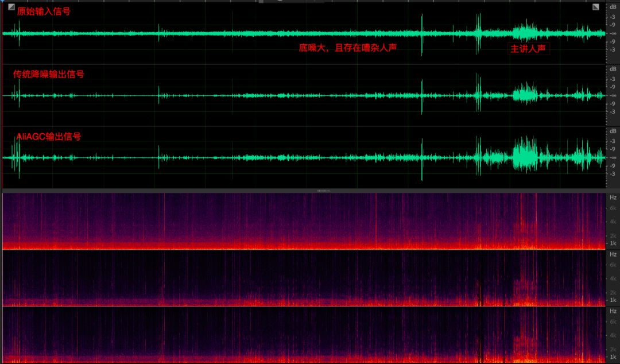The height and width of the screenshot is (364, 620).
Task: Click the dB label on the AliAGC track's scale
Action: (x=612, y=131)
